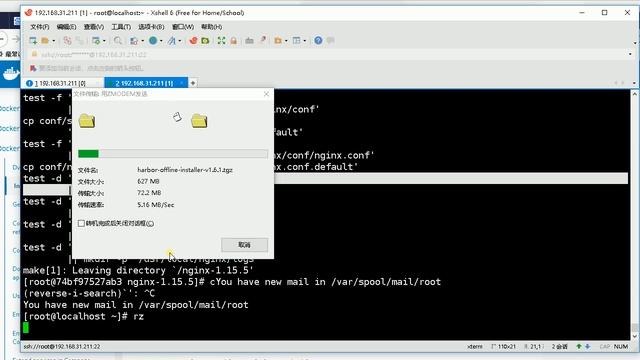Open the dropdown next to the print icon
Screen dimensions: 640x360
142,41
